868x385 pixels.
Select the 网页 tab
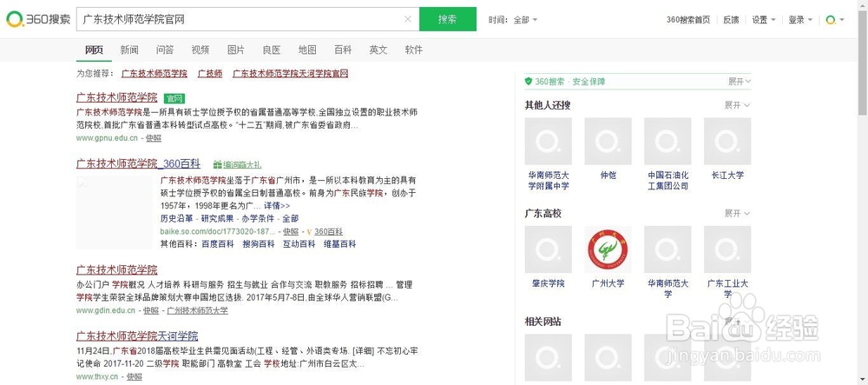pyautogui.click(x=94, y=50)
